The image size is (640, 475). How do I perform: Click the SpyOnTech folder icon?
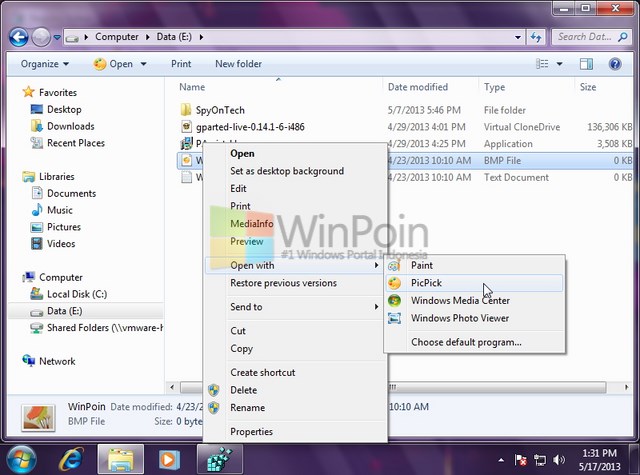click(186, 110)
